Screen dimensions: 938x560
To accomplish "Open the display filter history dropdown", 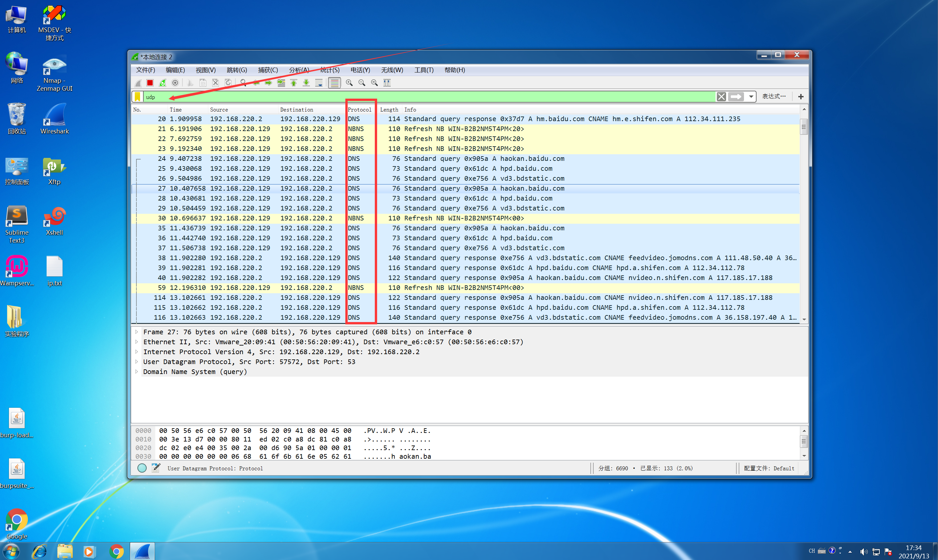I will (x=751, y=97).
